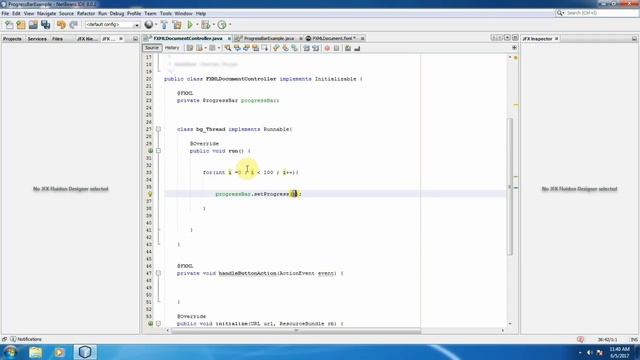Click the Open Project toolbar icon
Screen dimensions: 640x360
pos(33,25)
